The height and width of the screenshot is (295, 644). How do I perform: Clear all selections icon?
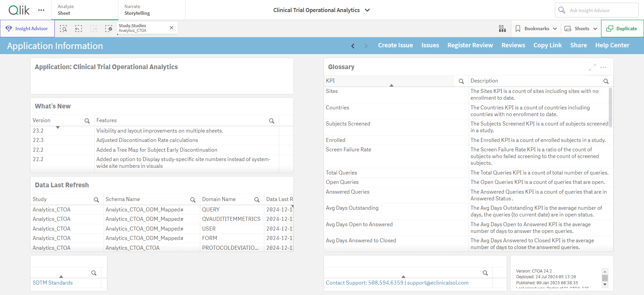(109, 29)
